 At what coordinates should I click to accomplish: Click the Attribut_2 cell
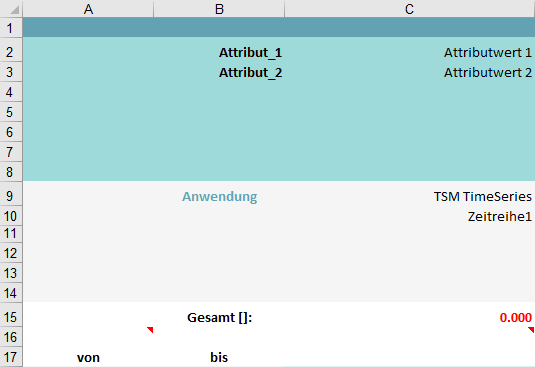tap(219, 72)
